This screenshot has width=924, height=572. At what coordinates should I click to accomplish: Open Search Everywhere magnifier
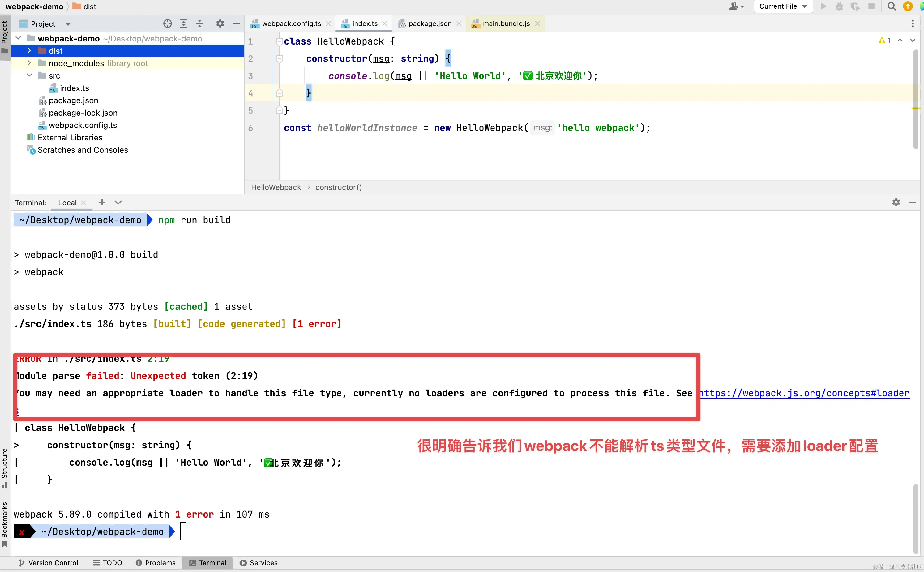click(x=892, y=6)
